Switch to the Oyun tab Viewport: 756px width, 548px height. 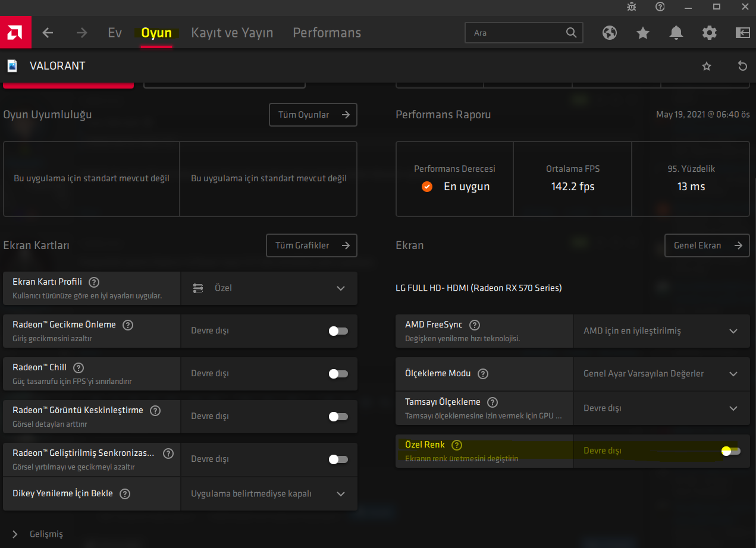point(156,33)
